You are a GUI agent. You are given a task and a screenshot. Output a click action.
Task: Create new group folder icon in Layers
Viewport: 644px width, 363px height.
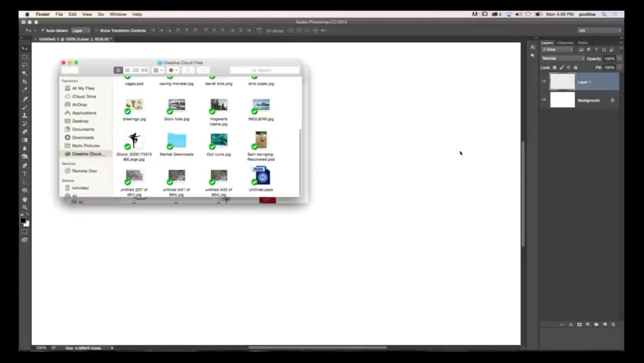[596, 324]
